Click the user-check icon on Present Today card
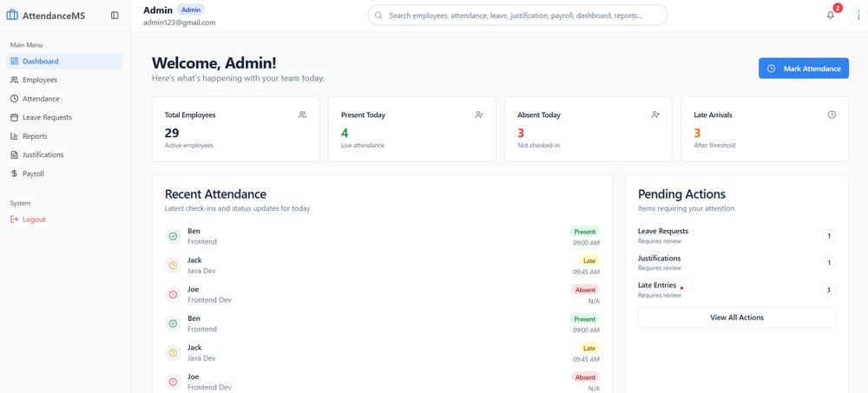This screenshot has height=393, width=868. (479, 115)
